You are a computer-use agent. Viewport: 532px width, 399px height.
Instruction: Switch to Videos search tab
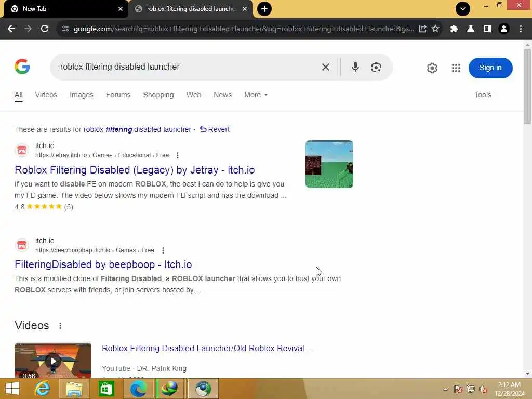click(46, 95)
